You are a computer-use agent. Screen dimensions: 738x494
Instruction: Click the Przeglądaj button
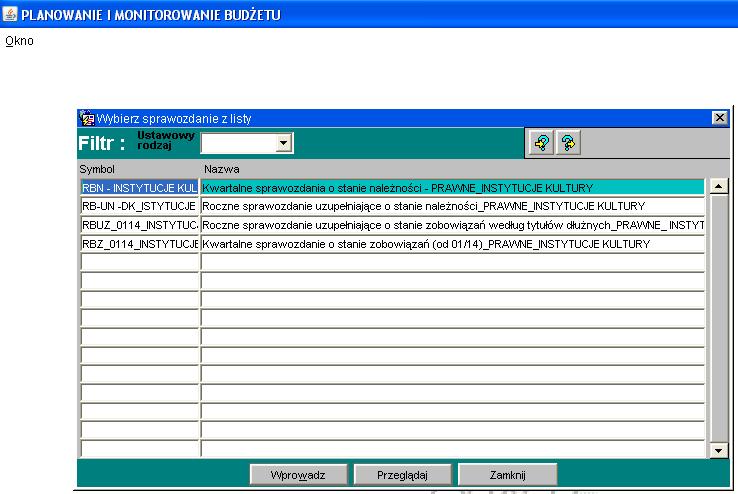point(402,475)
